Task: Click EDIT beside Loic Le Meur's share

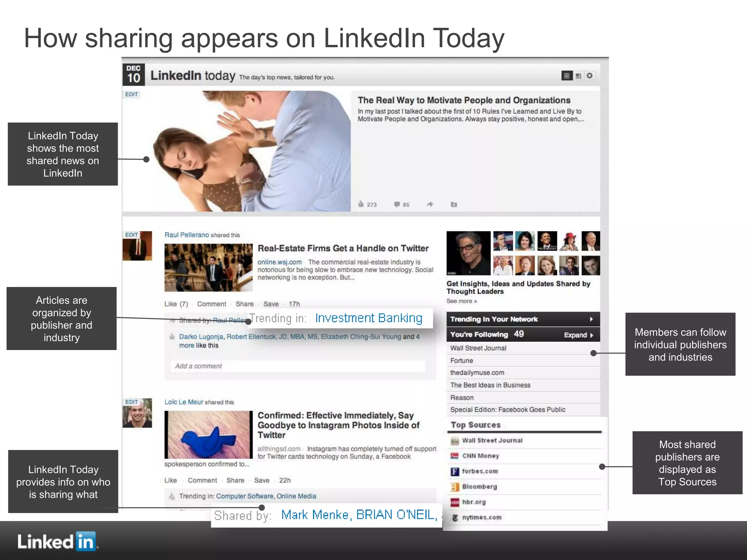Action: tap(132, 402)
